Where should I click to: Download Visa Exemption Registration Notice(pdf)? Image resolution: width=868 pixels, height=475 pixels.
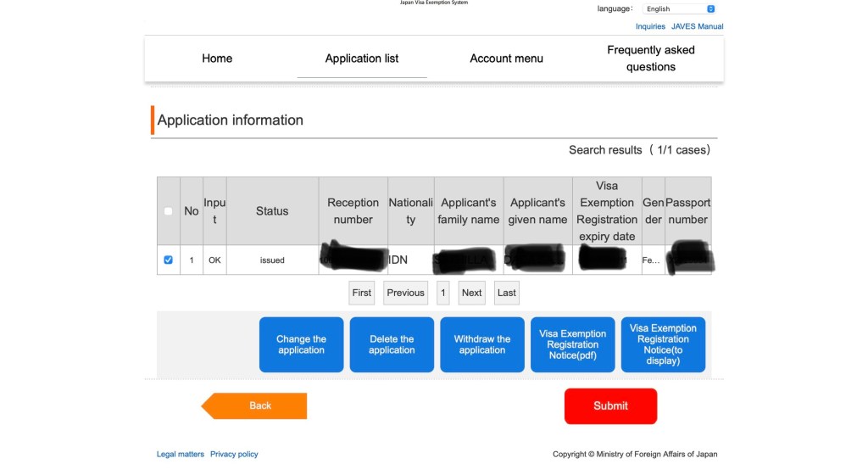point(572,344)
